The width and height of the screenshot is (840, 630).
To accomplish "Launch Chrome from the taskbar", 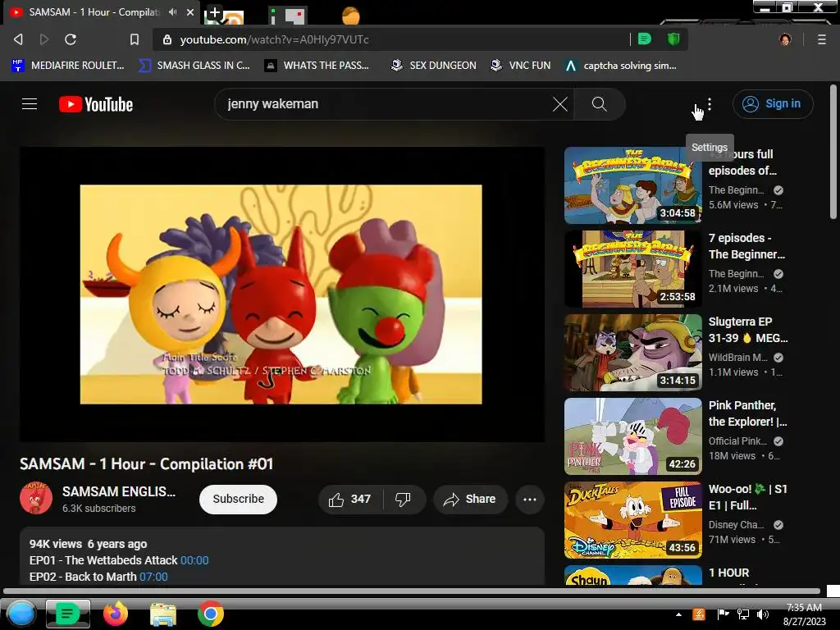I will click(x=211, y=614).
